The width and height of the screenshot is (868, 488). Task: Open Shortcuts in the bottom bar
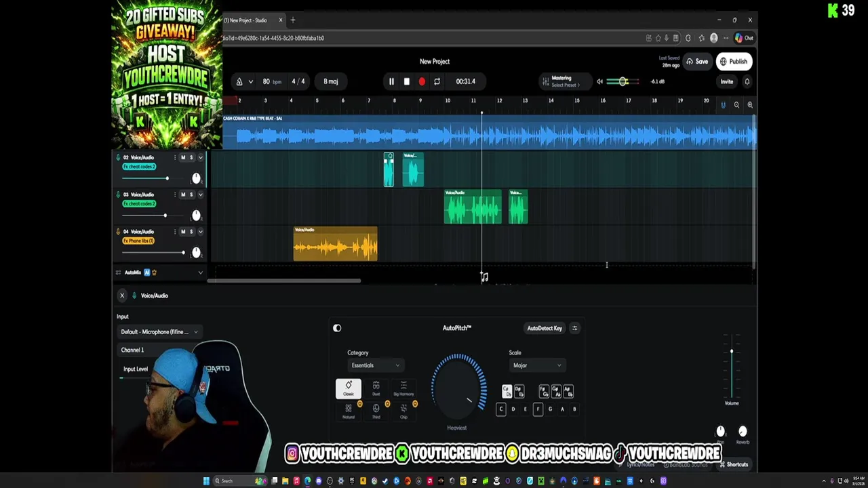click(733, 465)
